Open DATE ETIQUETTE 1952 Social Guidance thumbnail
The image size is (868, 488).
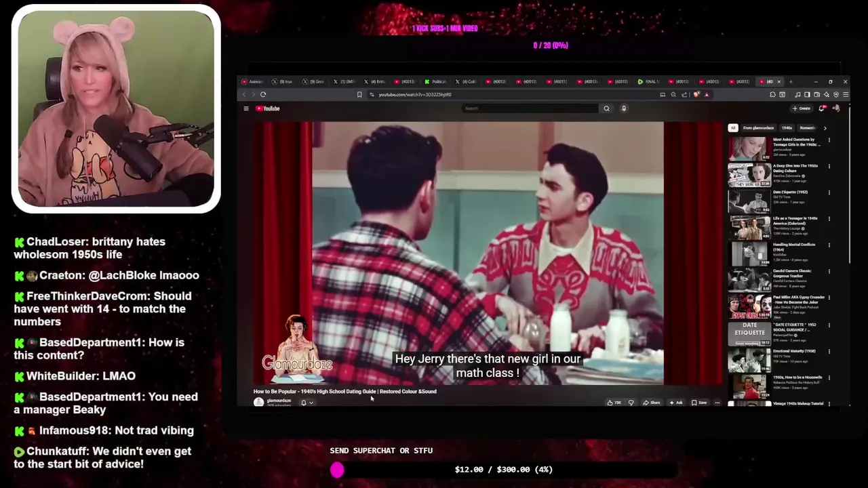[749, 333]
